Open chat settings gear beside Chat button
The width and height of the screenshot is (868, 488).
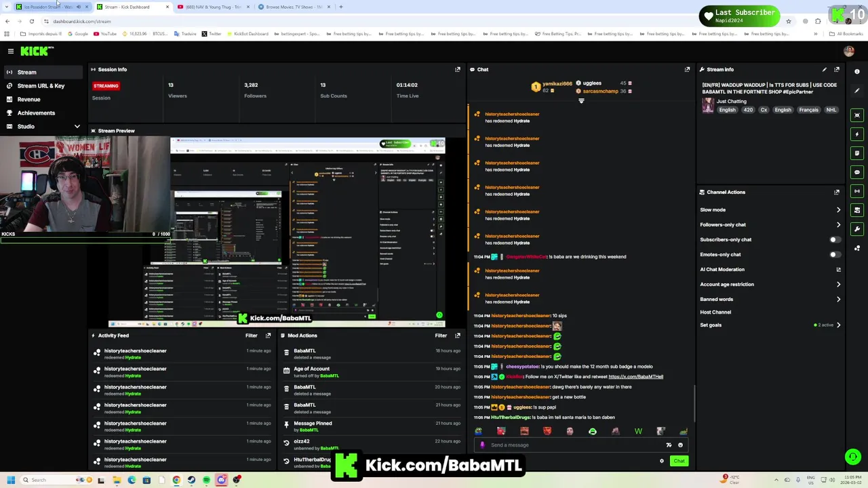662,461
